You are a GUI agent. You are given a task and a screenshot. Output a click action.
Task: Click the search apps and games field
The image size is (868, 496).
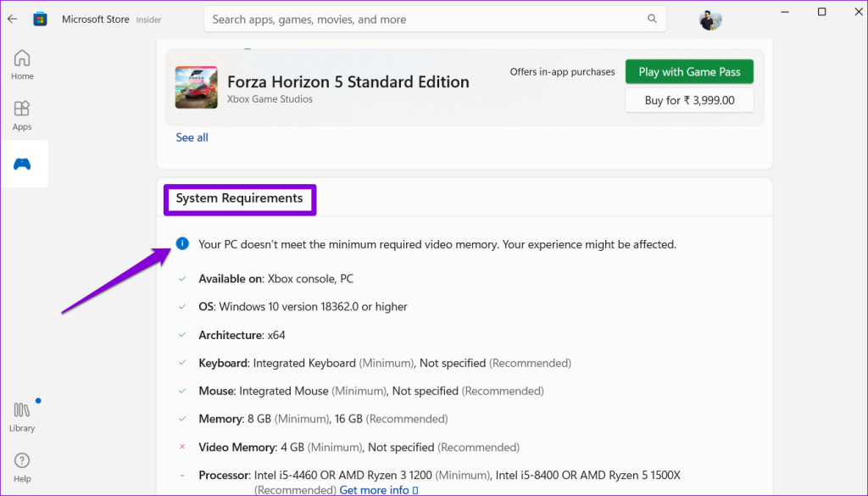pyautogui.click(x=424, y=19)
